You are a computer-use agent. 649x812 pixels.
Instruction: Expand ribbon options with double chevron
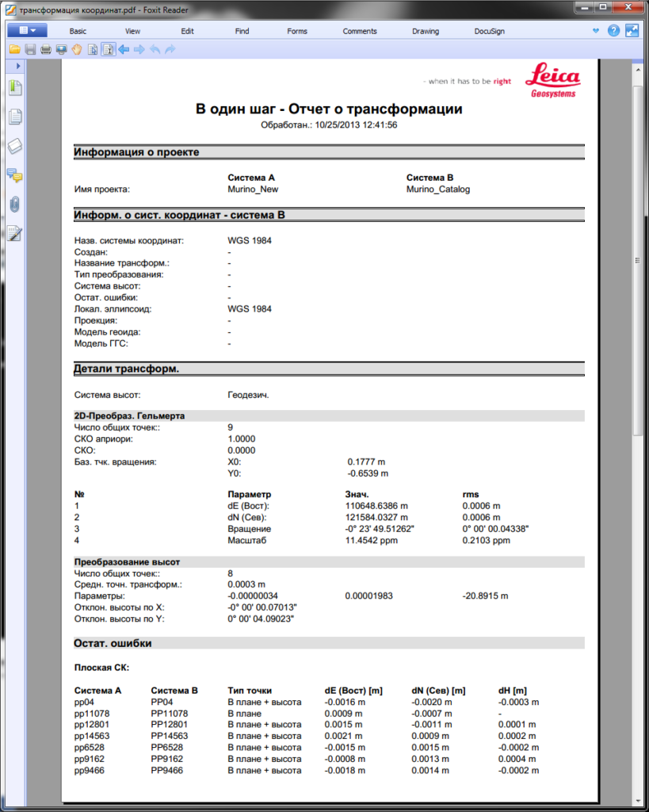tap(596, 31)
